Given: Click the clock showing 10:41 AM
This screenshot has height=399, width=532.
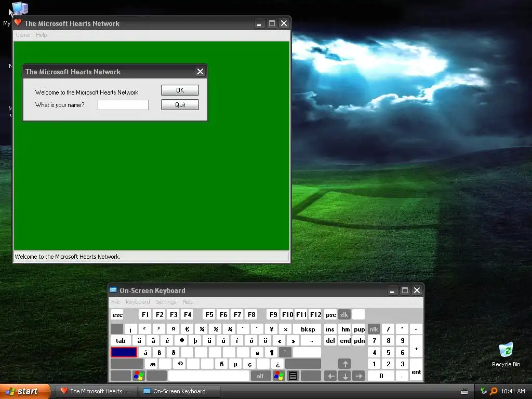Looking at the screenshot, I should click(513, 391).
